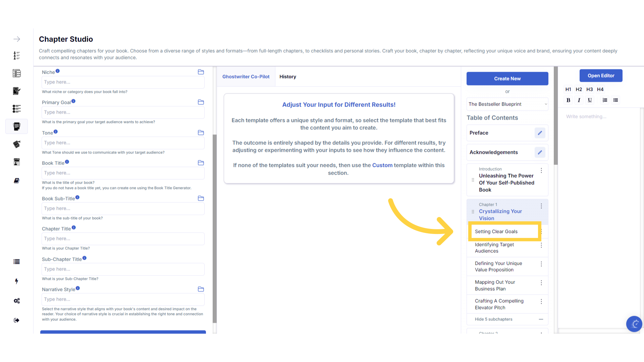
Task: Insert a numbered list in editor
Action: point(605,100)
